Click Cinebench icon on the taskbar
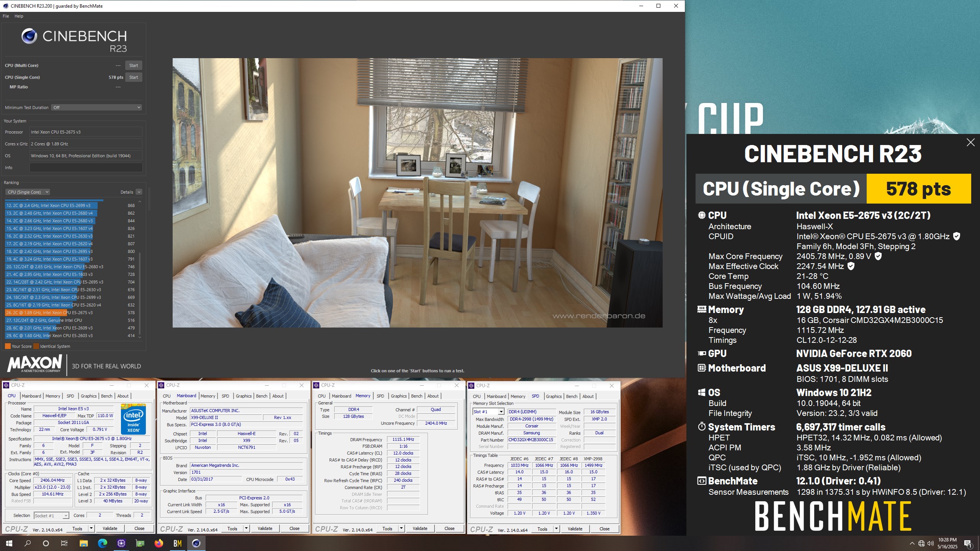The image size is (980, 551). (196, 543)
